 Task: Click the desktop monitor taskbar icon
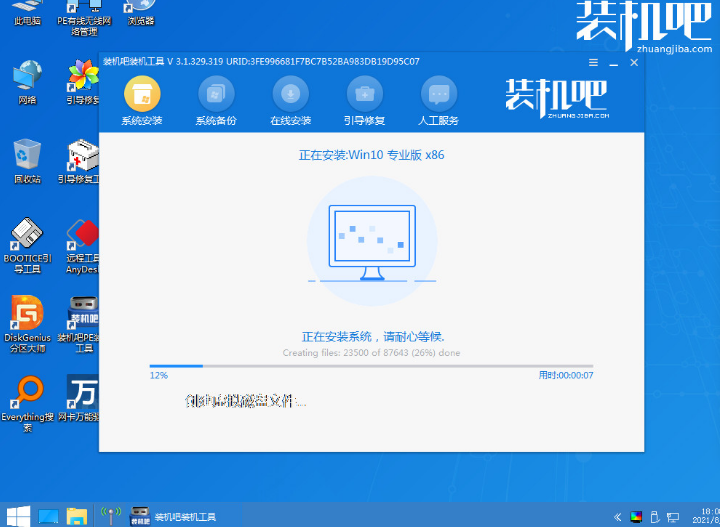pyautogui.click(x=48, y=516)
